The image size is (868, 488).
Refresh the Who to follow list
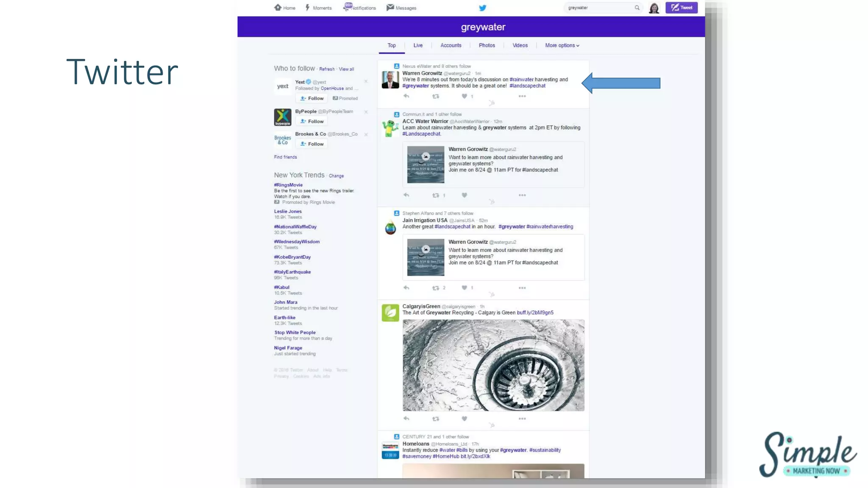(327, 69)
